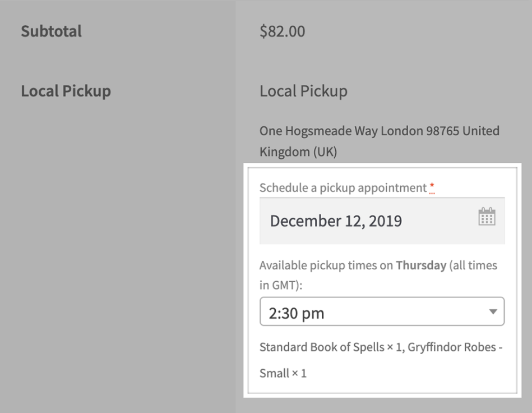The image size is (532, 413).
Task: Click the "Kingdom (UK)" address text
Action: tap(298, 152)
